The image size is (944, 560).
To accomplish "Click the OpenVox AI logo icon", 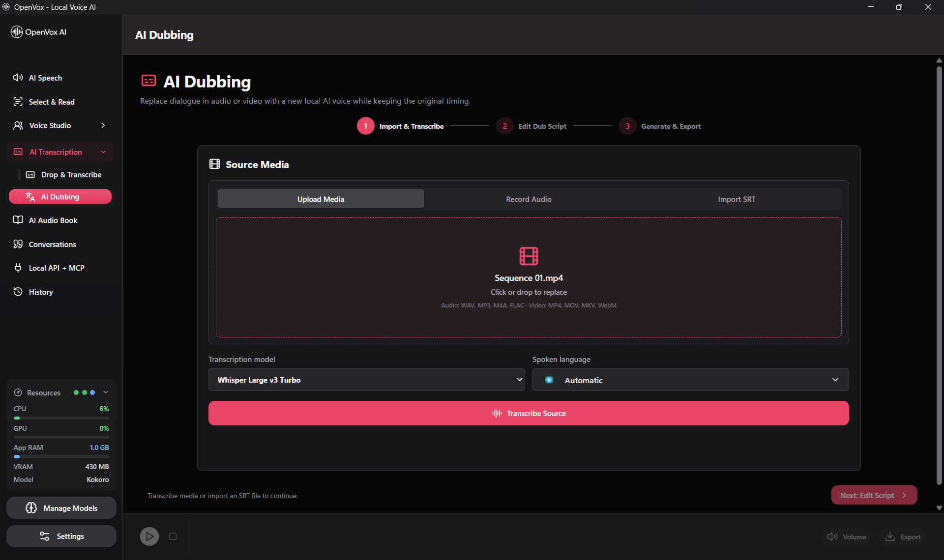I will tap(17, 32).
